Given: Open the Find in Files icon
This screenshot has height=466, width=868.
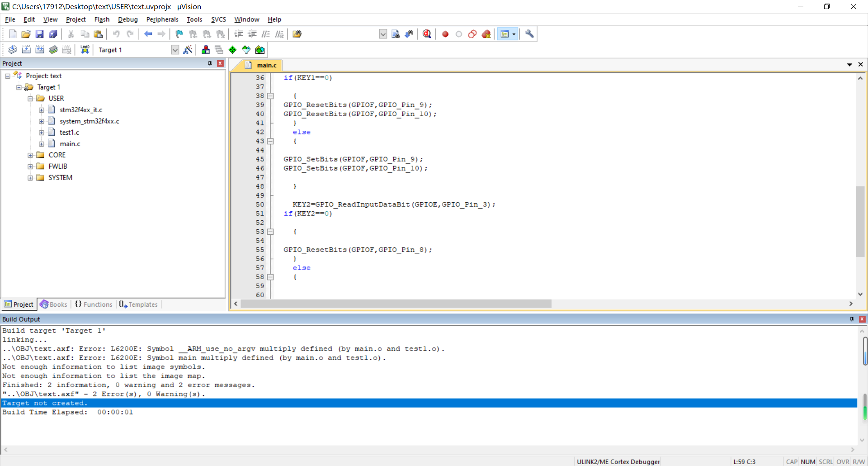Looking at the screenshot, I should pos(297,34).
